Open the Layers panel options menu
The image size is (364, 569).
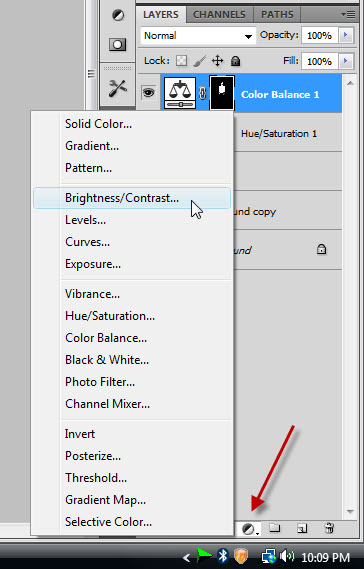(x=348, y=15)
